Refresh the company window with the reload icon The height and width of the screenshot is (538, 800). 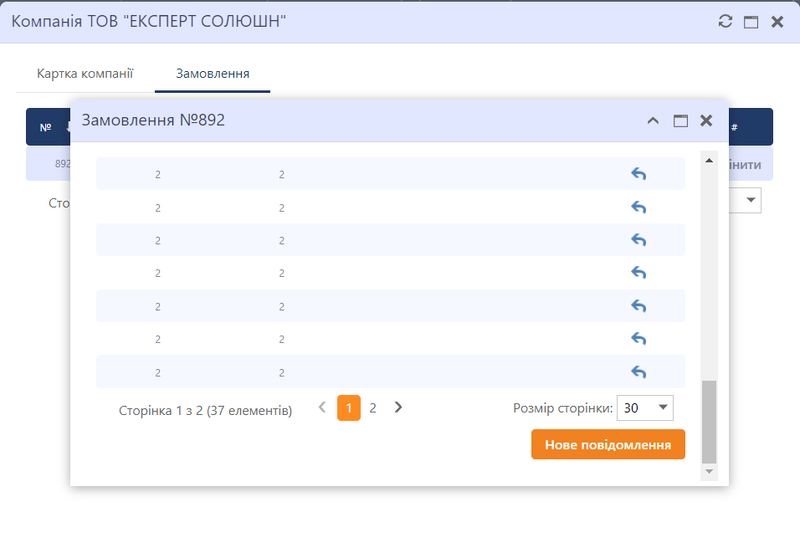click(x=726, y=21)
